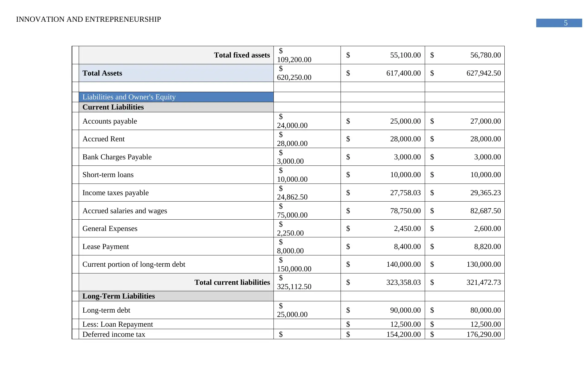The width and height of the screenshot is (588, 390).
Task: Click the page header 'INNOVATION AND ENTREPRENEURSHIP'
Action: [x=89, y=19]
